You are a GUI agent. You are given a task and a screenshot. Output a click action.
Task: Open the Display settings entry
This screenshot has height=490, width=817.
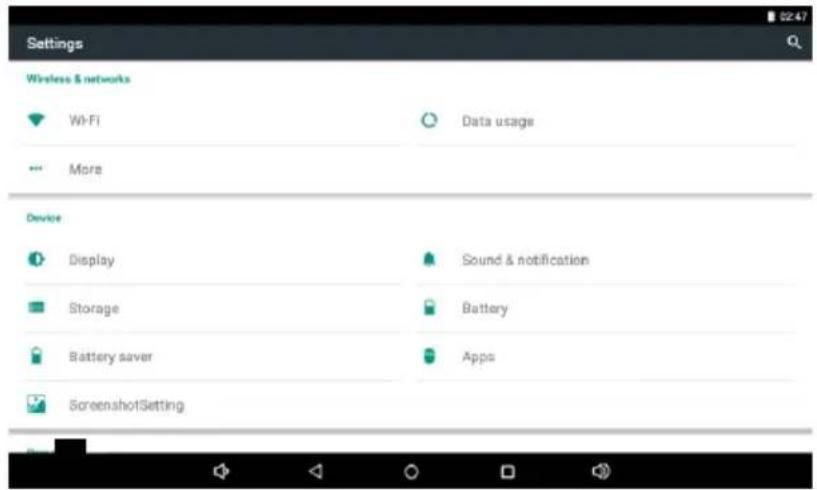(x=213, y=260)
